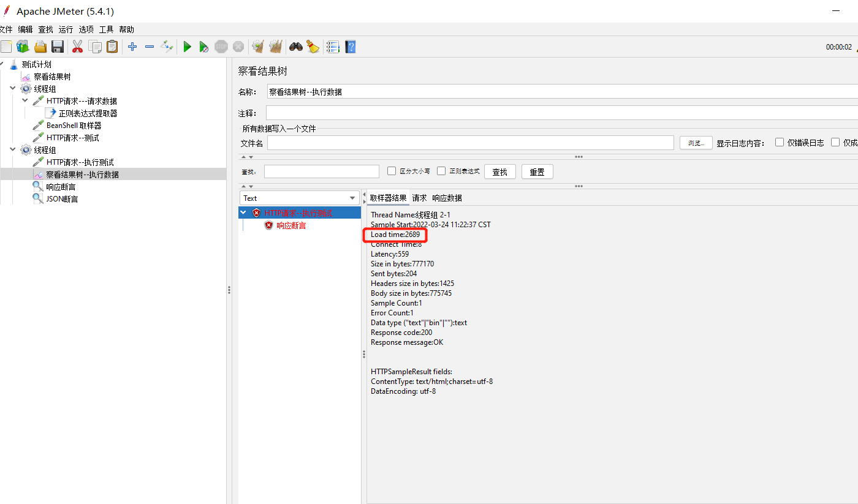Click the Toggle enable/disable toolbar icon
The width and height of the screenshot is (858, 504).
coord(167,47)
